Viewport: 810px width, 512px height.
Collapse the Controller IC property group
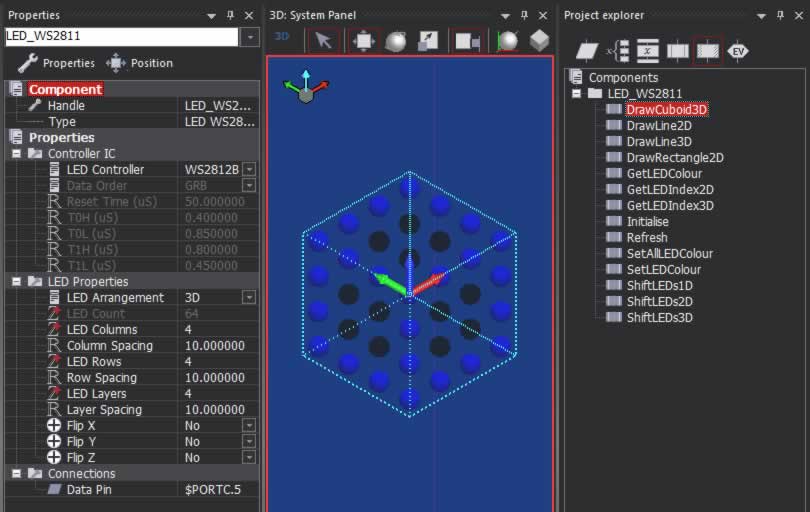[x=17, y=154]
